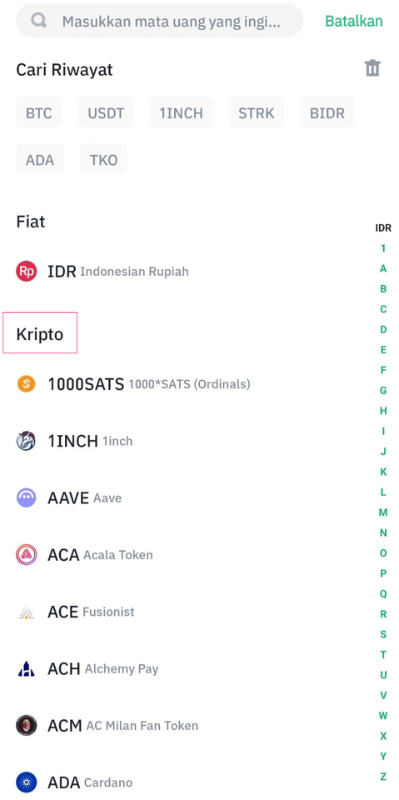Viewport: 399px width, 800px height.
Task: Jump to the IDR index section
Action: pos(383,228)
